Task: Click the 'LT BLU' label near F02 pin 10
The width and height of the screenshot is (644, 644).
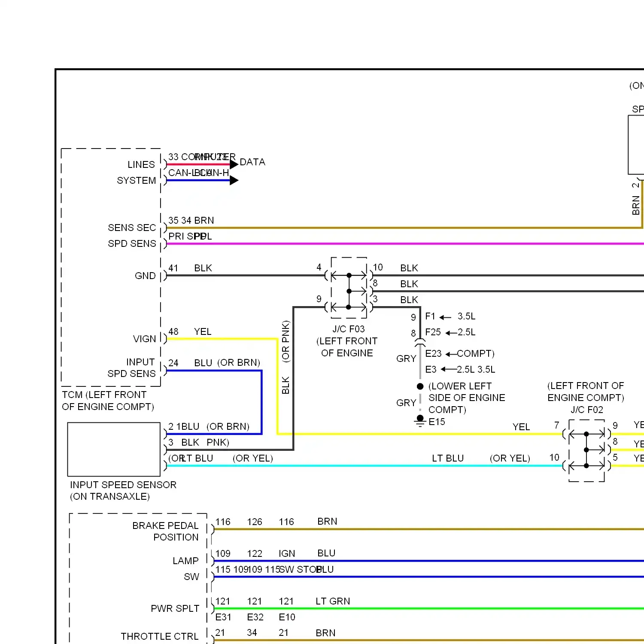Action: pyautogui.click(x=448, y=458)
